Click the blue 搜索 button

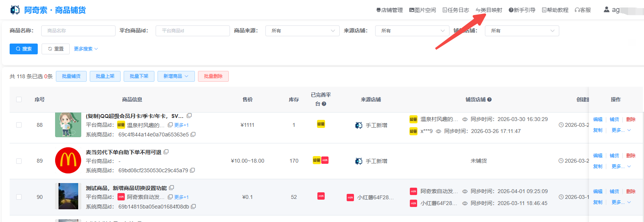point(23,49)
